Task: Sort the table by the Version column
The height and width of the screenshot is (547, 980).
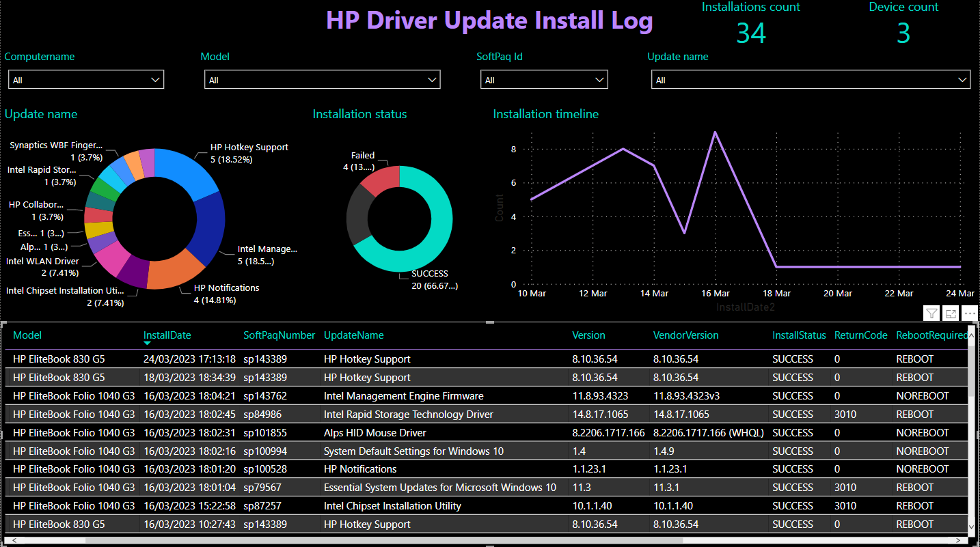Action: 588,335
